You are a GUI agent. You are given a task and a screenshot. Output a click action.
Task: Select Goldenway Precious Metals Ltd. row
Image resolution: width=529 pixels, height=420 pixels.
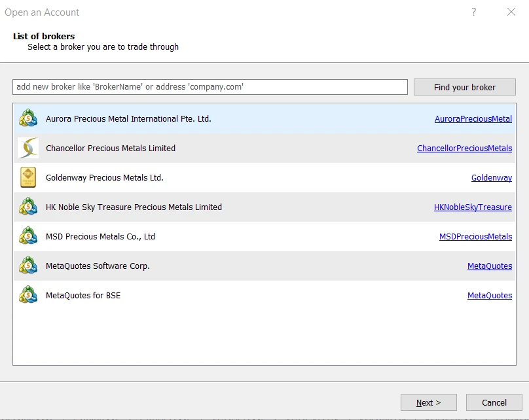click(x=105, y=177)
